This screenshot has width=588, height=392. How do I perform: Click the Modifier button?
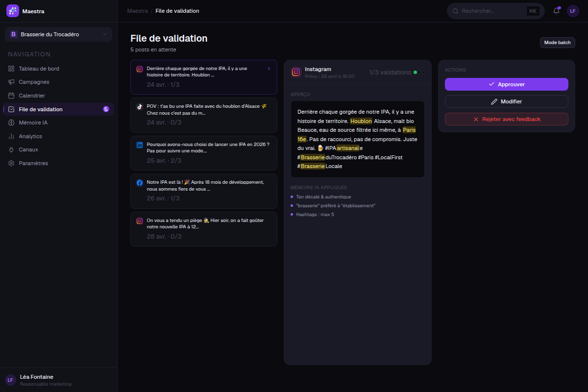506,101
